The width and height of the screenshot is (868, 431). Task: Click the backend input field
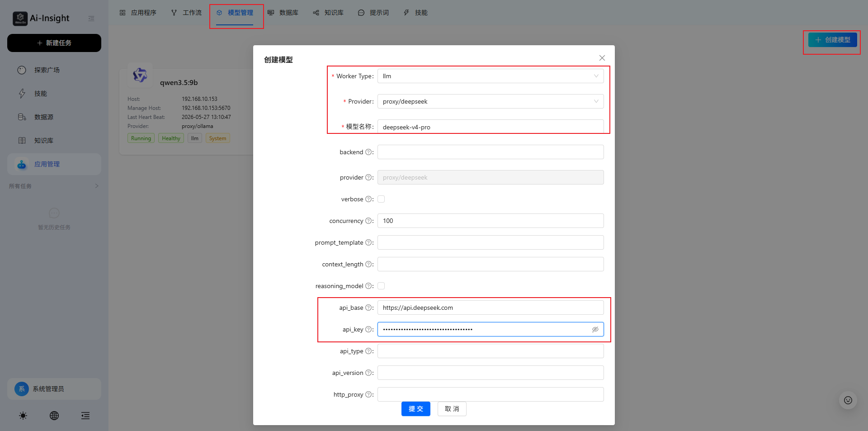[491, 152]
